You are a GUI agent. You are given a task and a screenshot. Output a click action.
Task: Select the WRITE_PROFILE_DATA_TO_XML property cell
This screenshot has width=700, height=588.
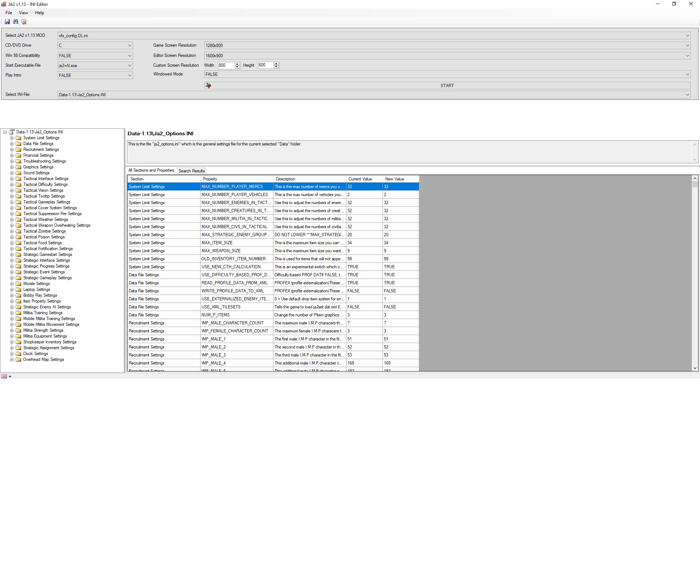pos(237,291)
